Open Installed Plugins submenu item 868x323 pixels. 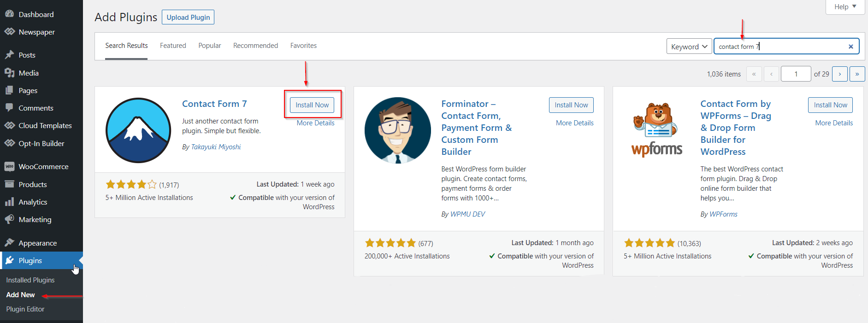(30, 280)
